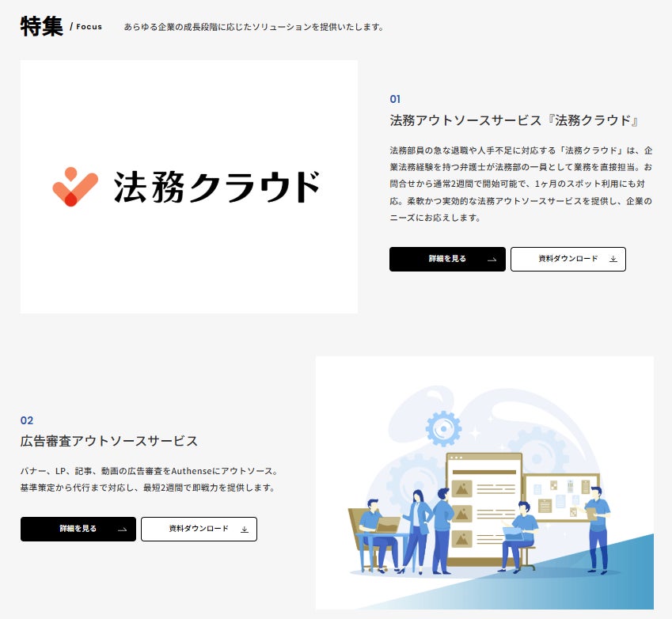Click arrow icon in 法務クラウド 詳細を見る button
The height and width of the screenshot is (619, 672).
[x=492, y=260]
